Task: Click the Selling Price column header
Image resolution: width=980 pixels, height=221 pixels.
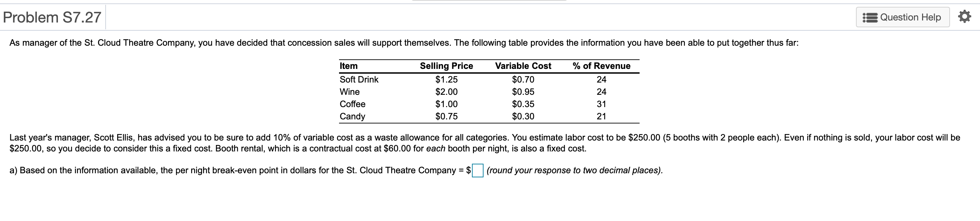Action: tap(446, 65)
